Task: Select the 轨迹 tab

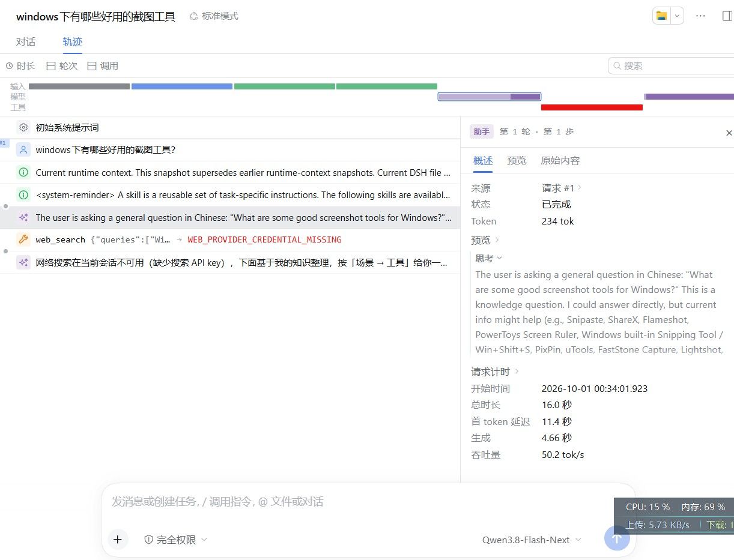Action: click(x=73, y=41)
